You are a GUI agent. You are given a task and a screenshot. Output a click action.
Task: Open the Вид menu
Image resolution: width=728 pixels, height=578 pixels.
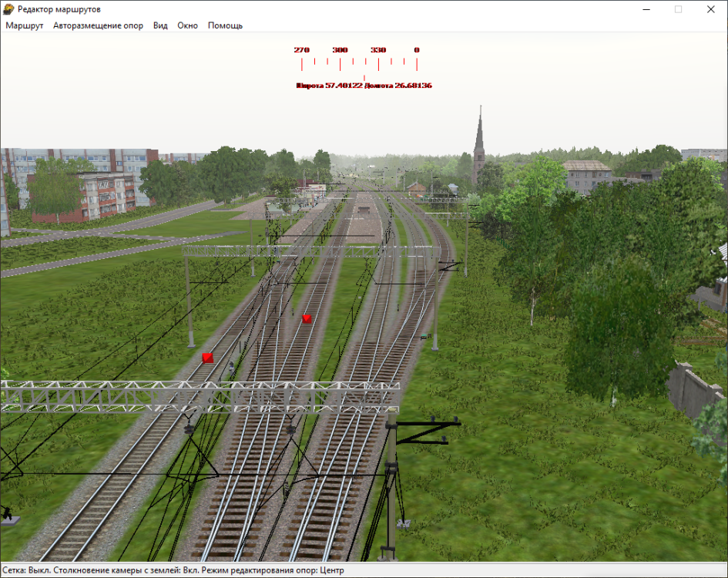(x=160, y=25)
